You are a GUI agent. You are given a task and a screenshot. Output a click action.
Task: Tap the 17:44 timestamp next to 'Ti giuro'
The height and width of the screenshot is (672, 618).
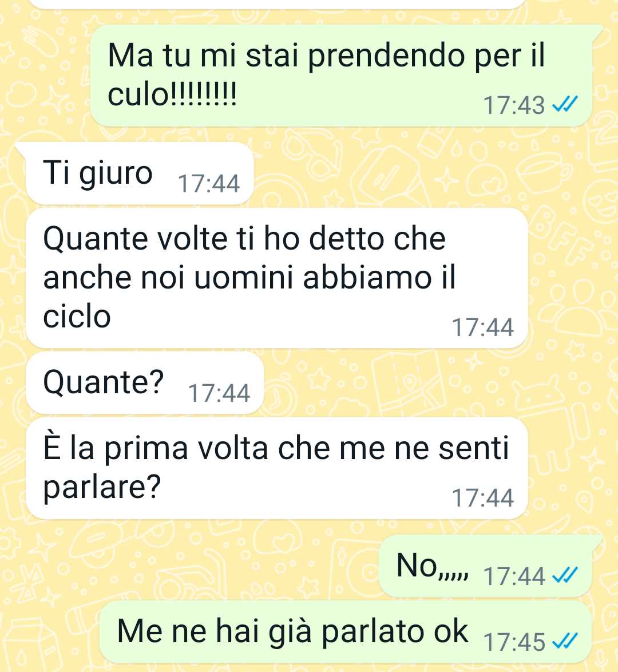tap(209, 184)
